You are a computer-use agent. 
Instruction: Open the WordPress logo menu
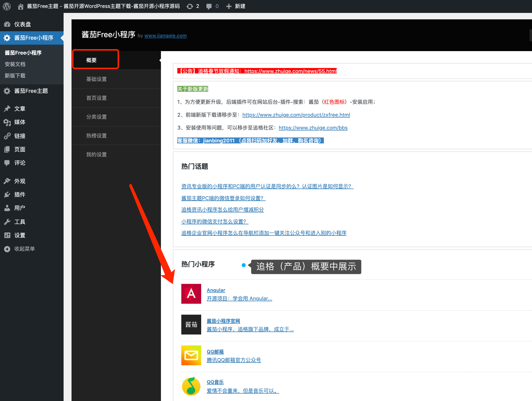pos(7,6)
